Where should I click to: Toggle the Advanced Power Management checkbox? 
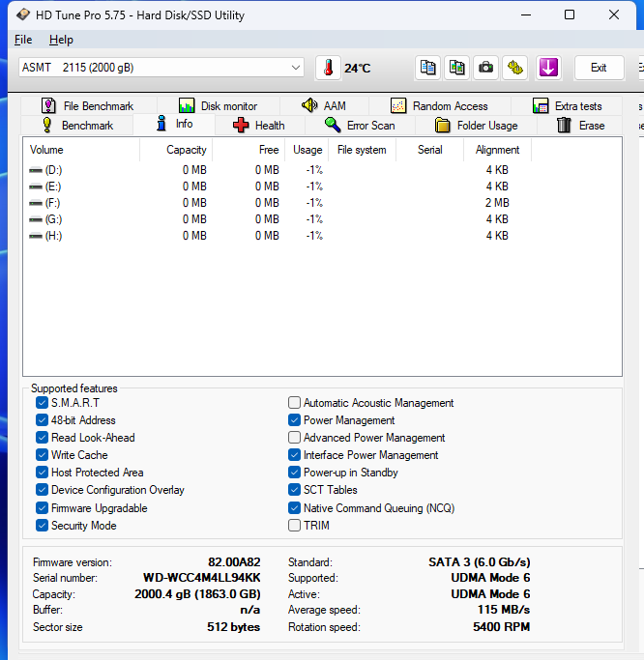294,438
